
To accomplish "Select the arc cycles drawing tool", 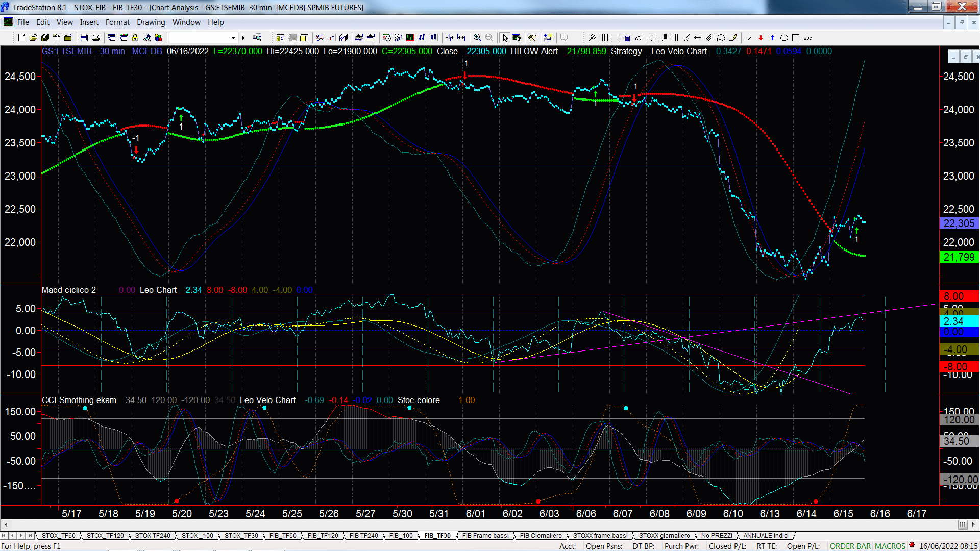I will tap(721, 38).
